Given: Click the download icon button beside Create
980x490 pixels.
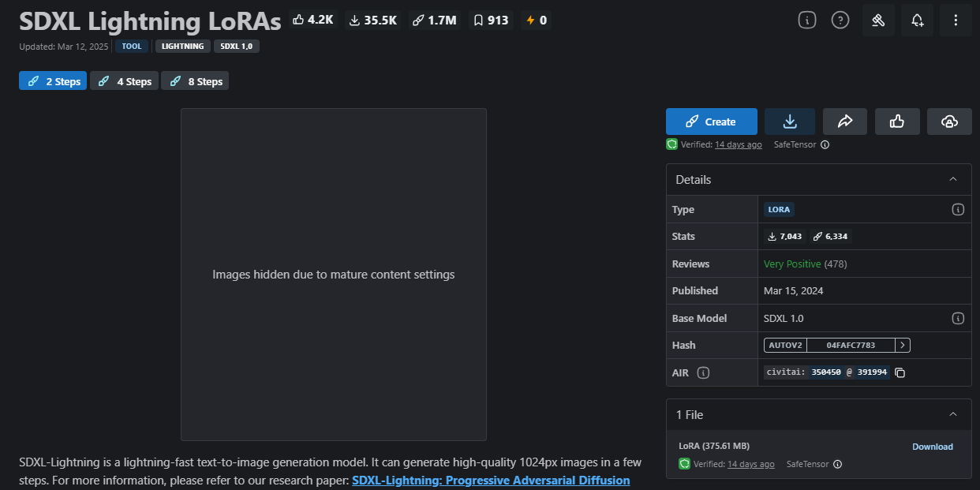Looking at the screenshot, I should click(789, 122).
